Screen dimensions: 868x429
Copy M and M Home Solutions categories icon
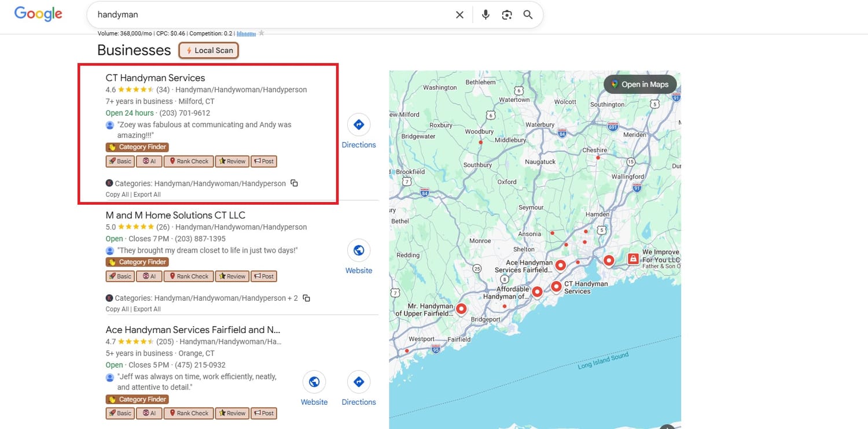click(306, 298)
